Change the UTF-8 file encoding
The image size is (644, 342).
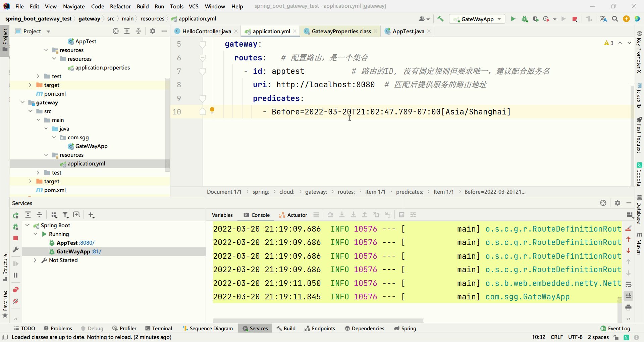[x=575, y=337]
